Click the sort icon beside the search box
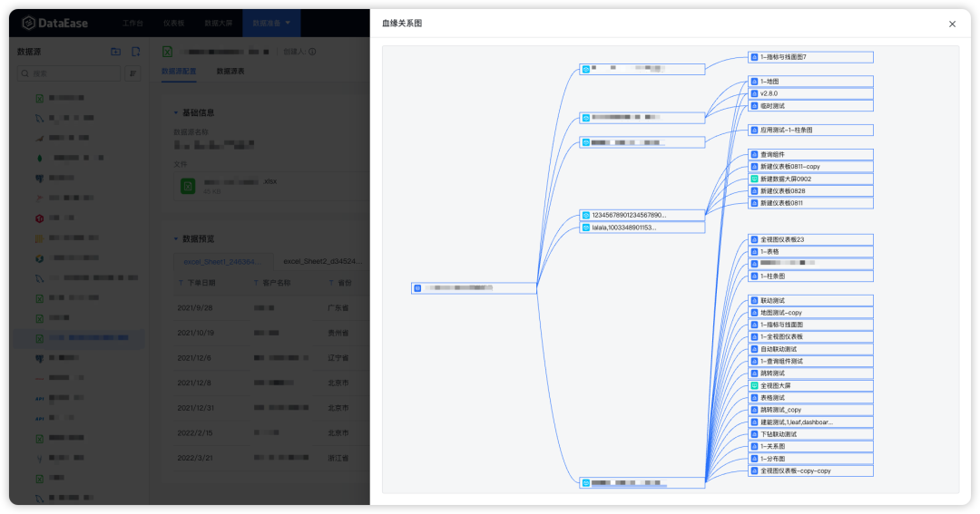This screenshot has width=980, height=514. point(132,73)
